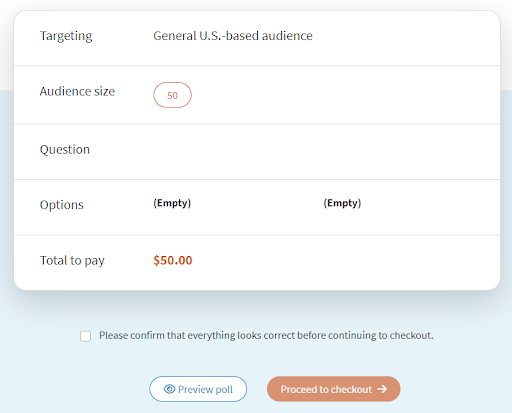Click the second (Empty) option
This screenshot has height=413, width=512.
pyautogui.click(x=342, y=203)
